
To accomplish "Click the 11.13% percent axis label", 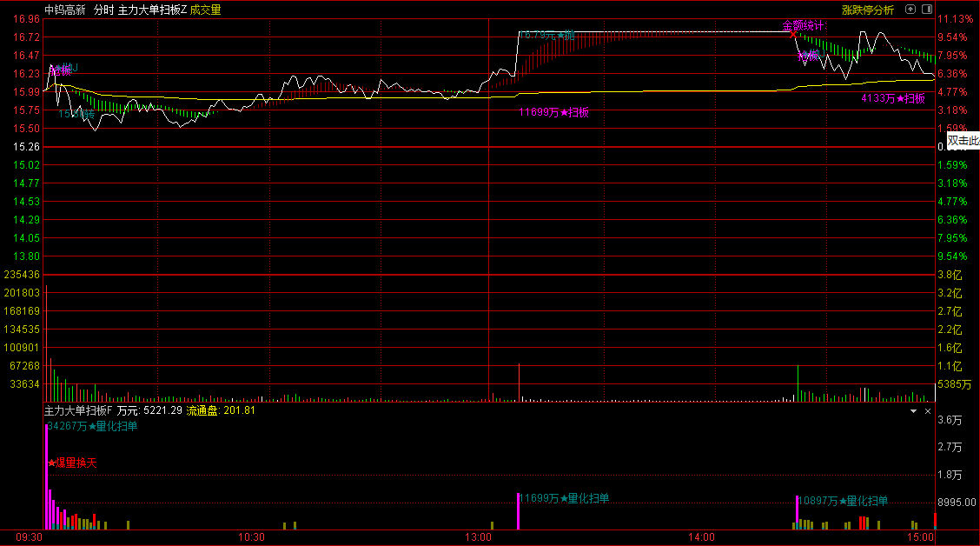I will point(955,19).
